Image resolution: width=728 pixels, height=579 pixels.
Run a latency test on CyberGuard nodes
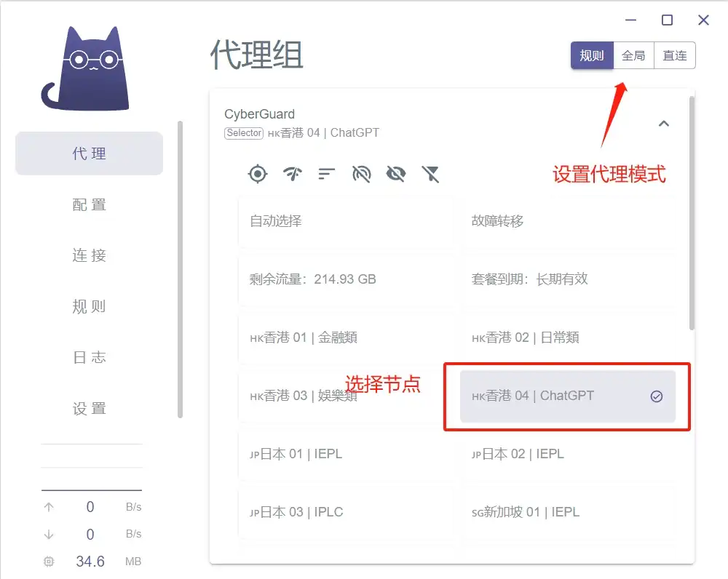[291, 174]
